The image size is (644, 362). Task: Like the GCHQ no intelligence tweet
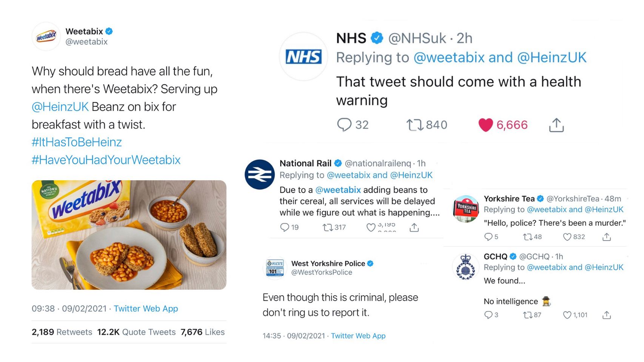567,315
